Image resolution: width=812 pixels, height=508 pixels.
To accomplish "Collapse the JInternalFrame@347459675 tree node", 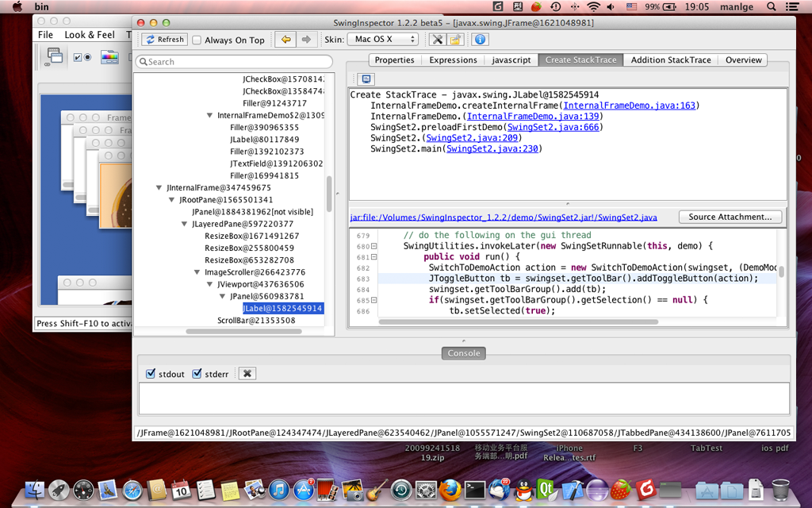I will (x=159, y=188).
